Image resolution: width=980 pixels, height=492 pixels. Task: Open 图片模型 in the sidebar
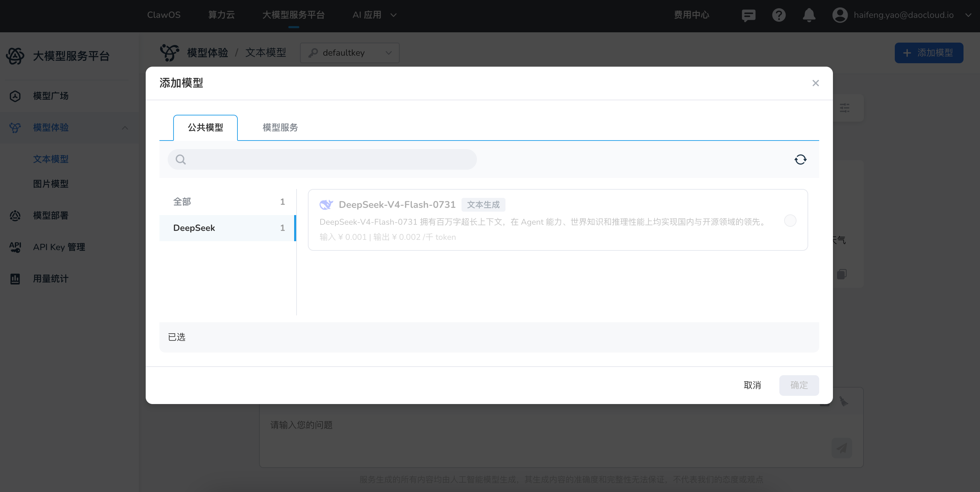51,184
